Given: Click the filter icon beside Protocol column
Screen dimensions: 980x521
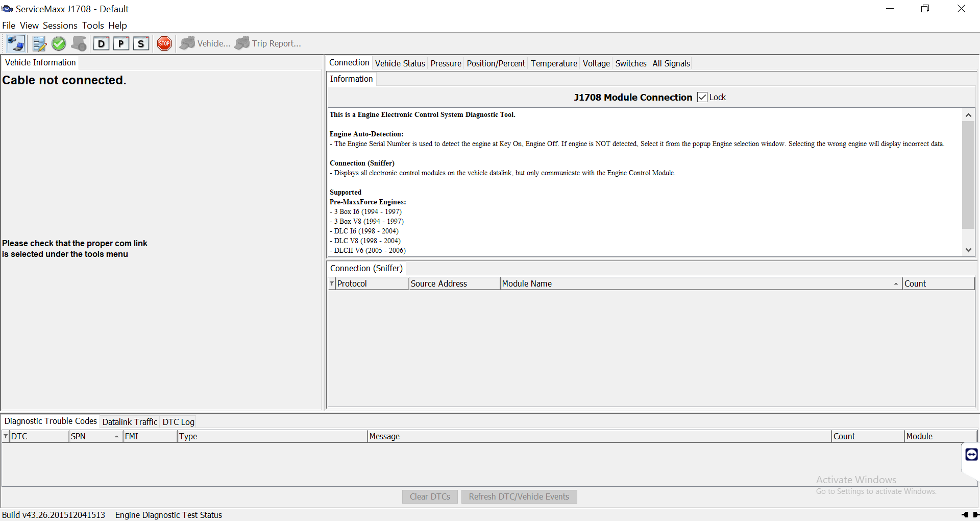Looking at the screenshot, I should 332,283.
